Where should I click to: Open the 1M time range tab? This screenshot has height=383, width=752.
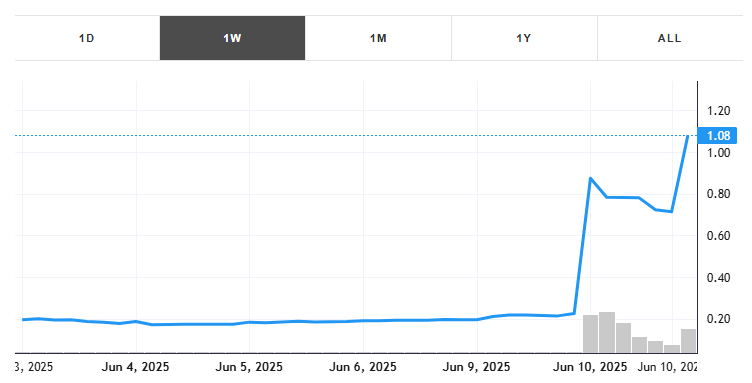378,38
